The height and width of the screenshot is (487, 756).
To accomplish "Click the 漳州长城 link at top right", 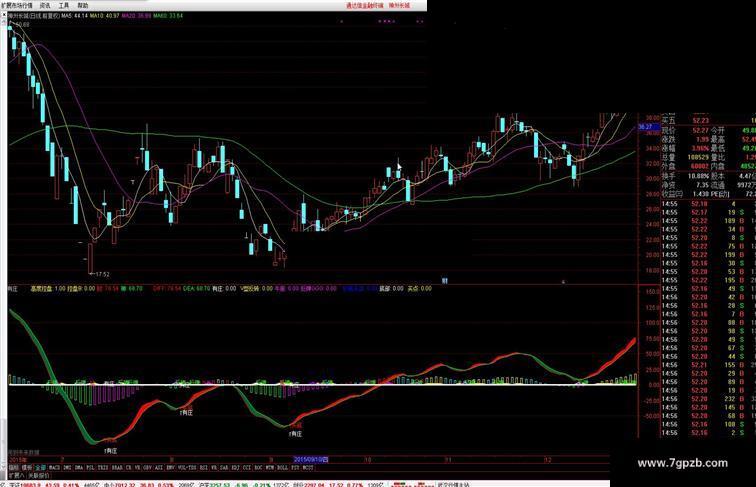I will [399, 5].
